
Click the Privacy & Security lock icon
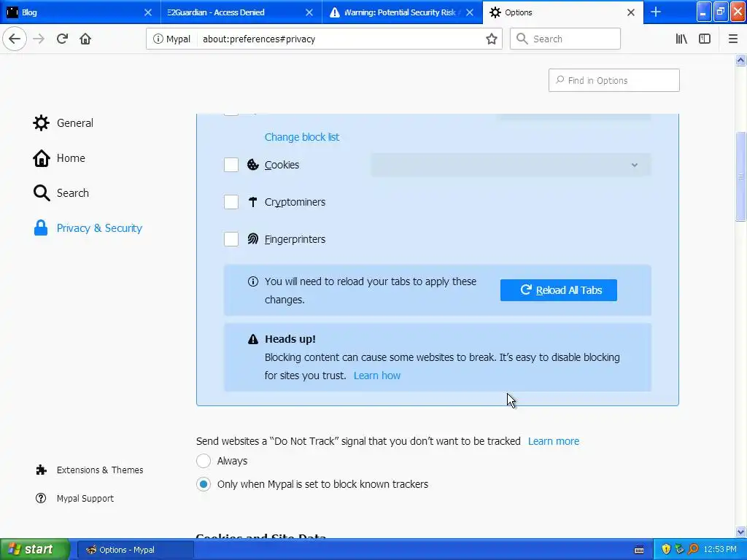[x=41, y=228]
